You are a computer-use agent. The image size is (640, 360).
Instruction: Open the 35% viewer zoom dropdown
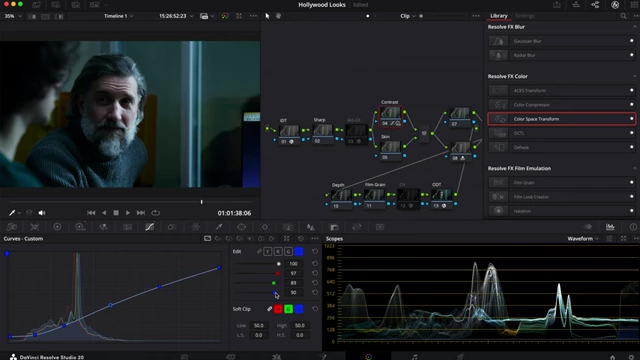point(13,16)
